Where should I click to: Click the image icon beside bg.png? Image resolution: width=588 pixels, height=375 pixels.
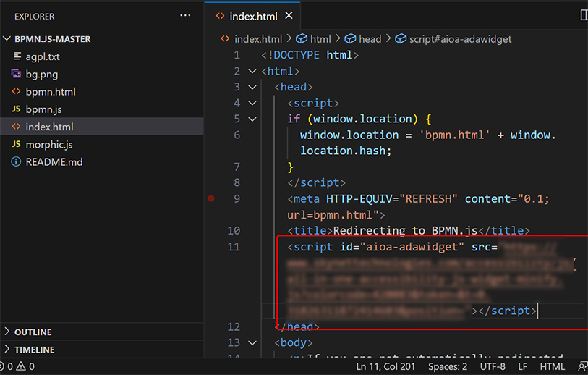click(16, 74)
